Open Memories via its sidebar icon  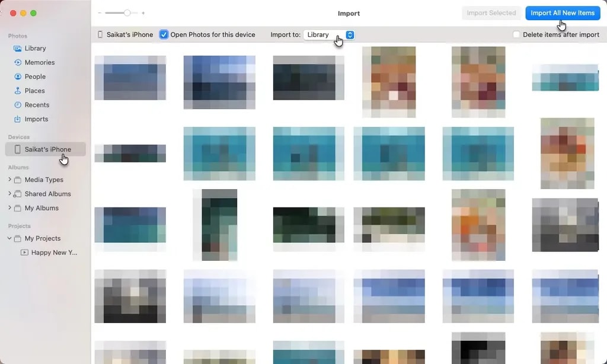tap(18, 62)
